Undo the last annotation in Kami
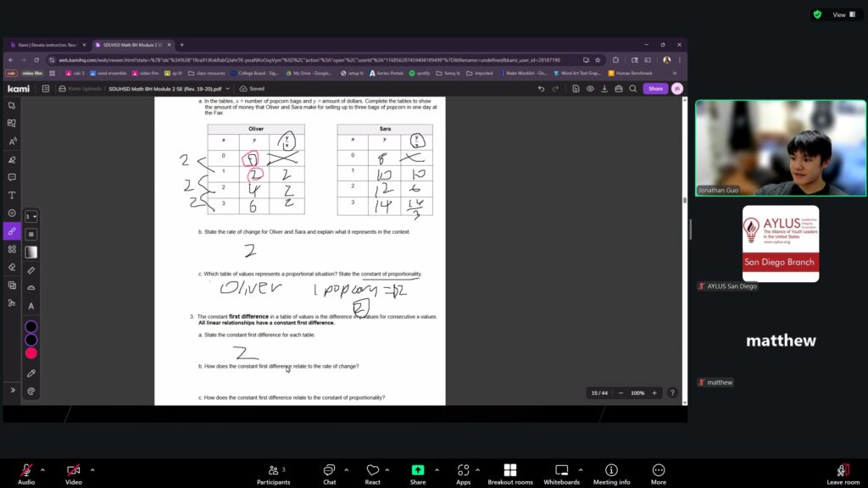The image size is (868, 488). point(542,88)
